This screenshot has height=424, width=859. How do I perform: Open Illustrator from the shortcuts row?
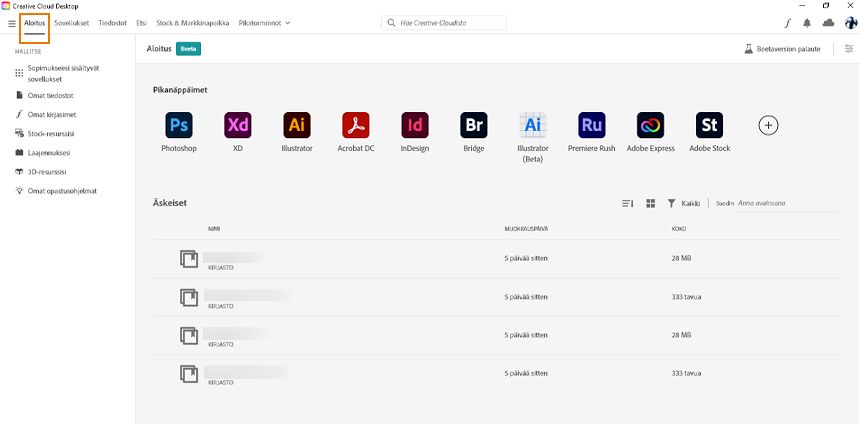297,125
